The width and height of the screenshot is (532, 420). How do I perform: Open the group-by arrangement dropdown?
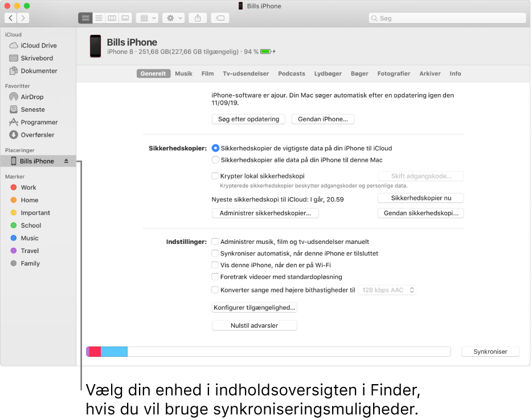[148, 18]
